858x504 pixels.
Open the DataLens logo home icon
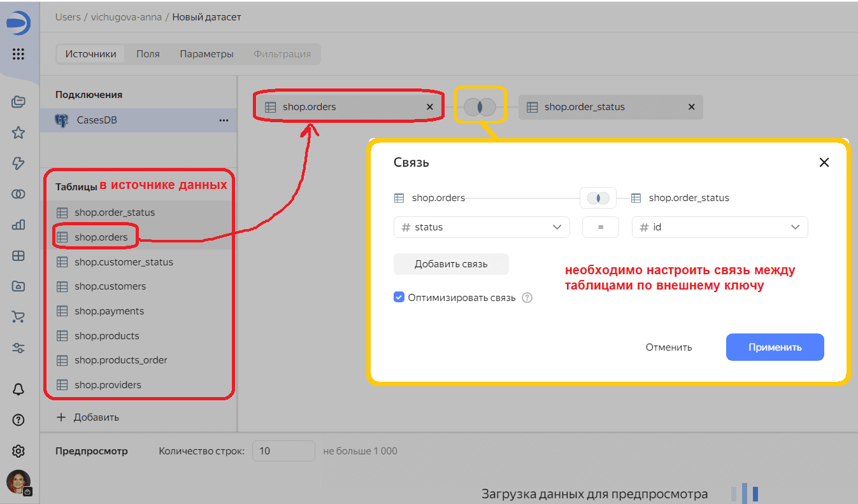[x=18, y=23]
